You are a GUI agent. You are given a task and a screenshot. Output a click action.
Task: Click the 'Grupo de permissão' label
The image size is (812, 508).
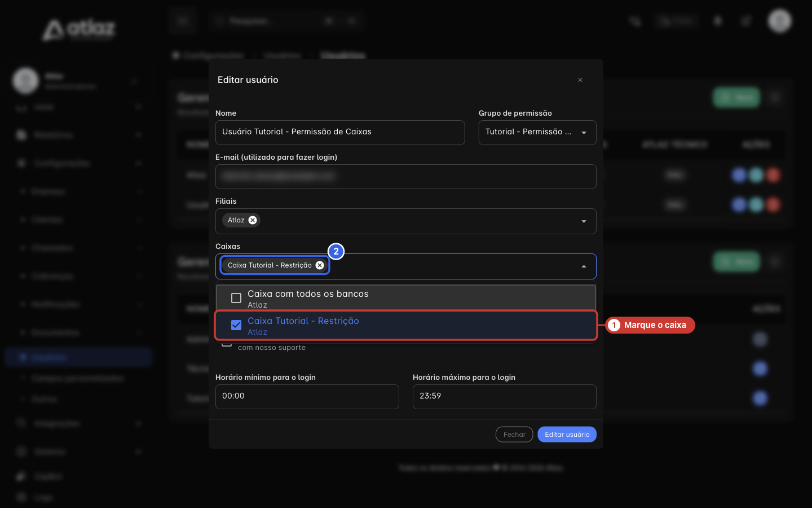515,113
